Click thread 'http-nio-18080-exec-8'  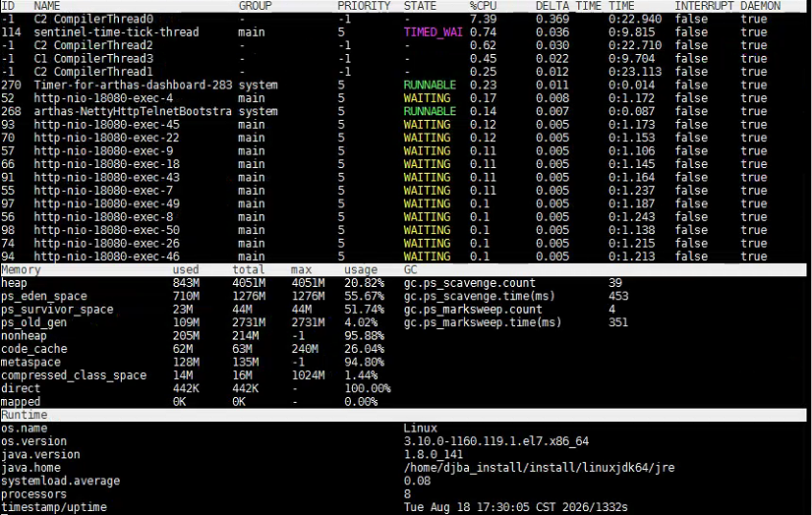point(103,217)
